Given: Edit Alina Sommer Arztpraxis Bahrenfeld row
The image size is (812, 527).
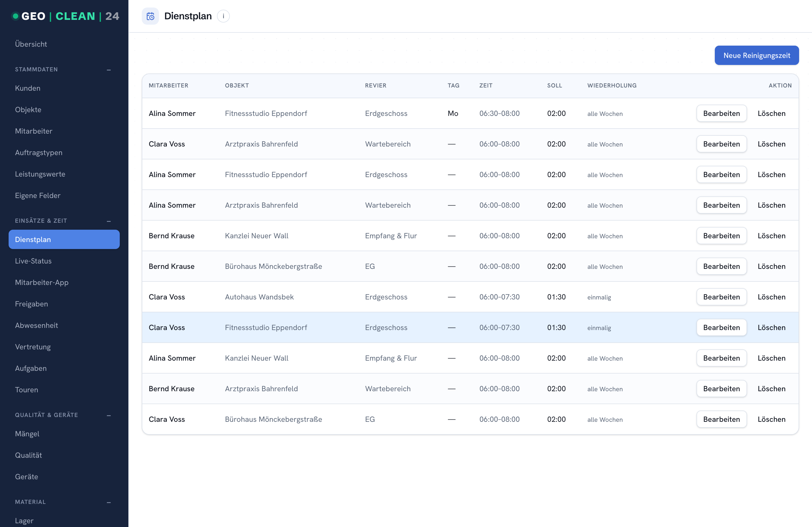Looking at the screenshot, I should pos(721,205).
